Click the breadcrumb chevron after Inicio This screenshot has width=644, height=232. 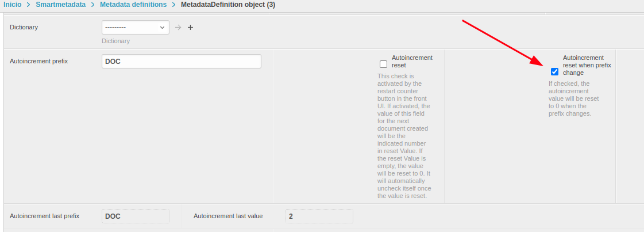(x=28, y=5)
